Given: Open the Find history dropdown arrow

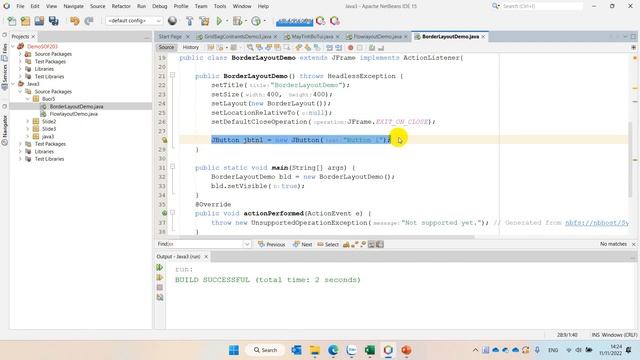Looking at the screenshot, I should coord(247,244).
